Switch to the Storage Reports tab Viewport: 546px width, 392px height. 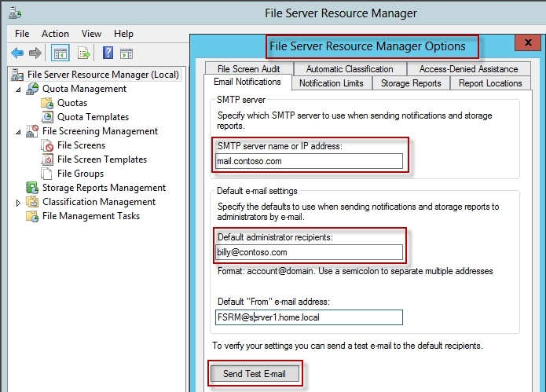[411, 83]
